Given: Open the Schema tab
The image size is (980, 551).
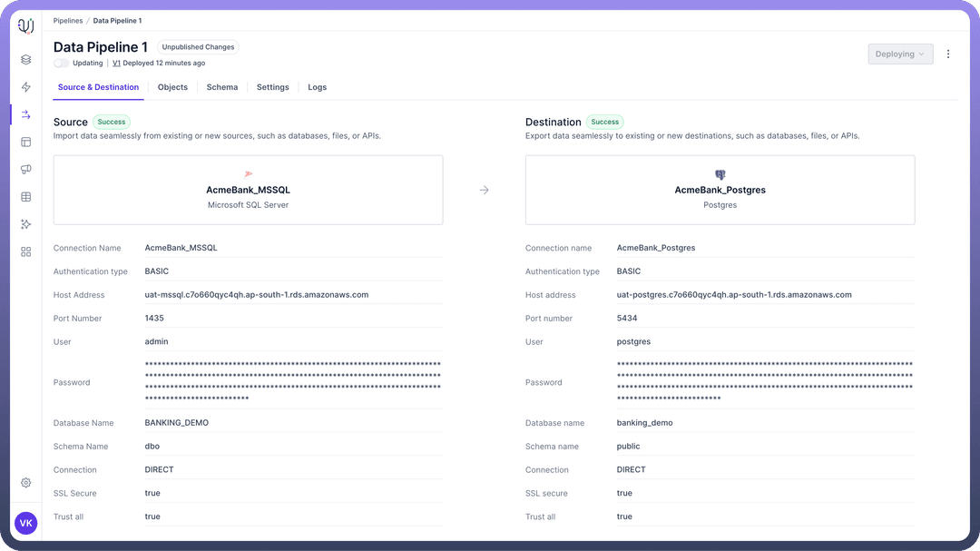Looking at the screenshot, I should [222, 87].
